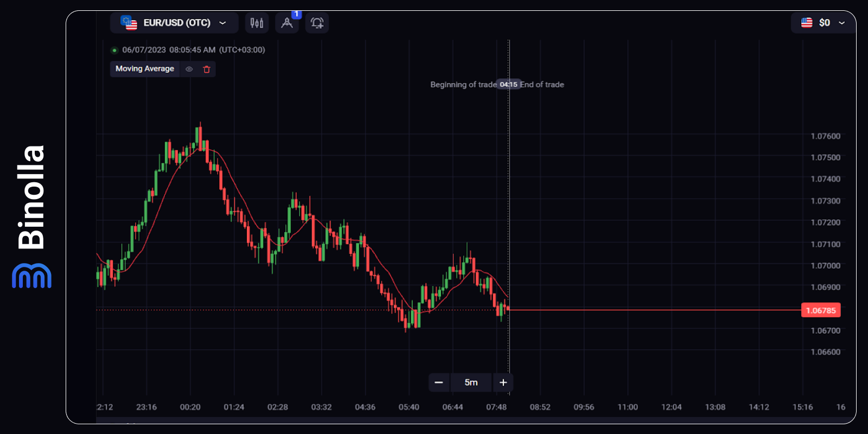Click the 04:36 time axis label
This screenshot has width=868, height=434.
[365, 407]
